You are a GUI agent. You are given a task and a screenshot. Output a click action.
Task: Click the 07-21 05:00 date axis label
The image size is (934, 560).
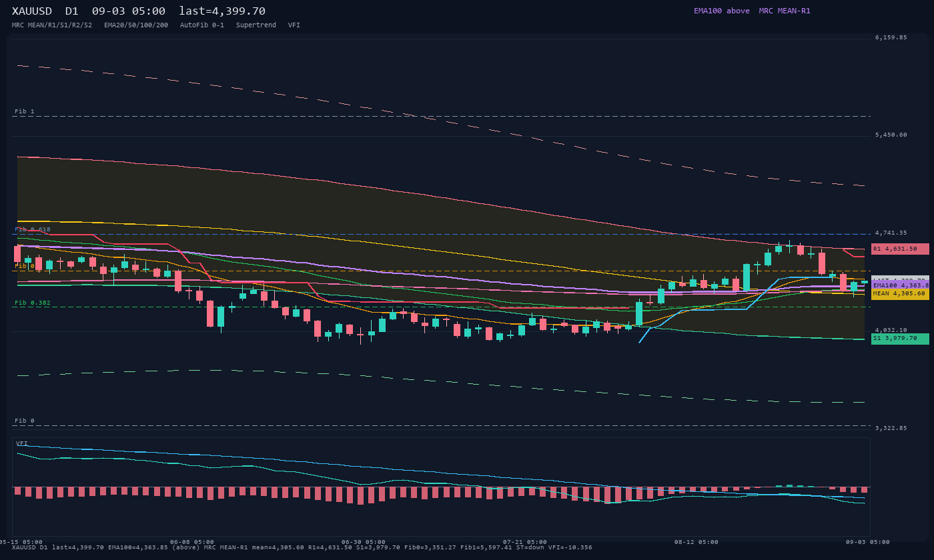point(525,542)
